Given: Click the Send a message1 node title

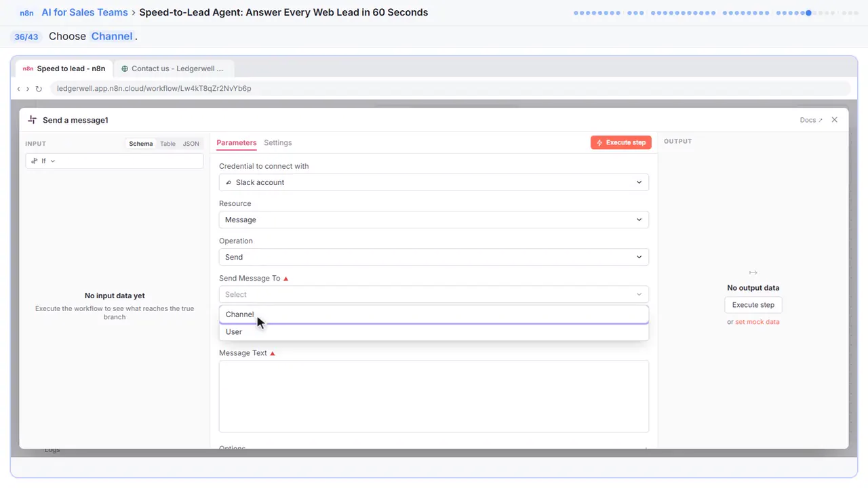Looking at the screenshot, I should (75, 120).
